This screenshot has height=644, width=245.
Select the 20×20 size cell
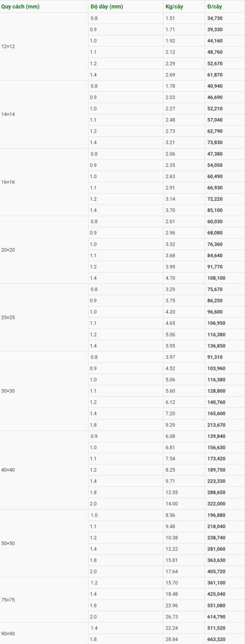tap(44, 250)
